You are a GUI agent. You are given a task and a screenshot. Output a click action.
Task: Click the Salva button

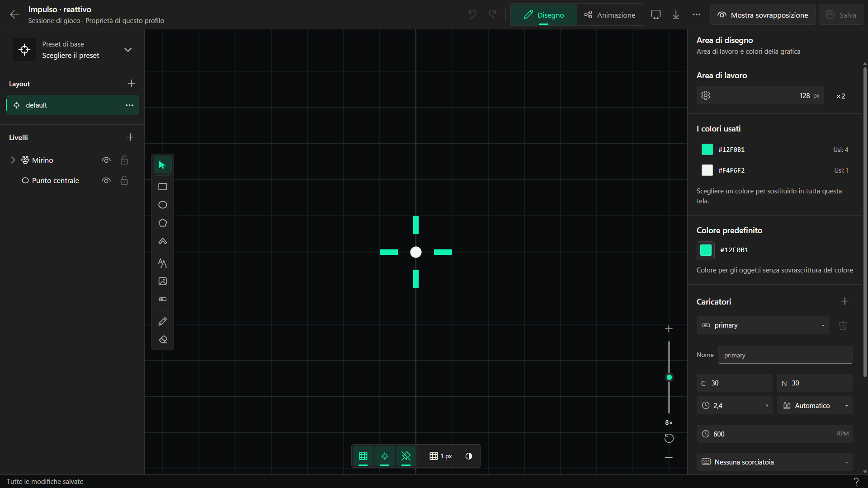840,15
